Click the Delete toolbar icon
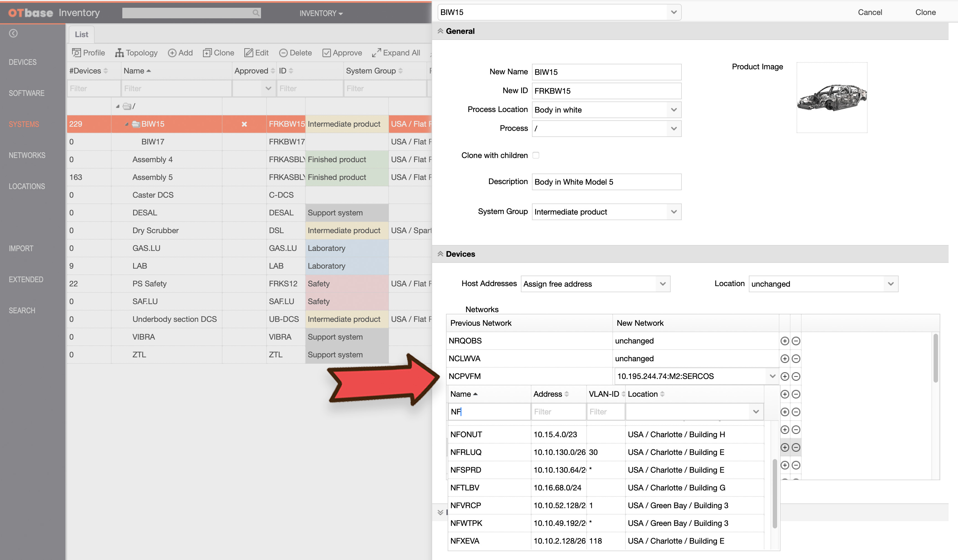Screen dimensions: 958x560 [x=283, y=53]
